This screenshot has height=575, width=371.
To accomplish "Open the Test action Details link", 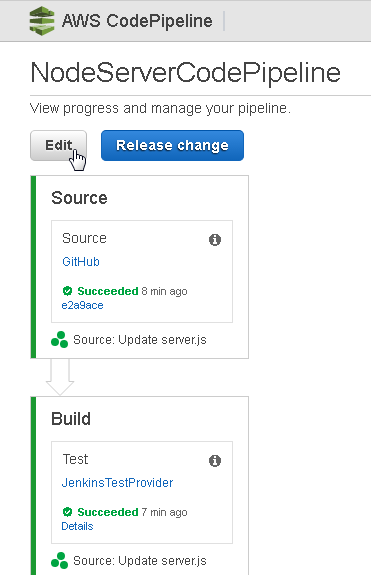I will [77, 526].
